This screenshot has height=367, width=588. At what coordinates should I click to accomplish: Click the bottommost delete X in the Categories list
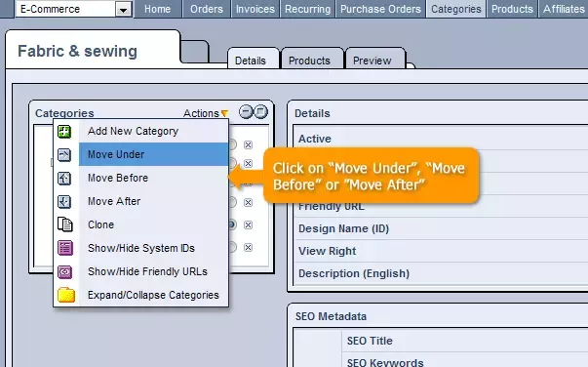[x=248, y=248]
